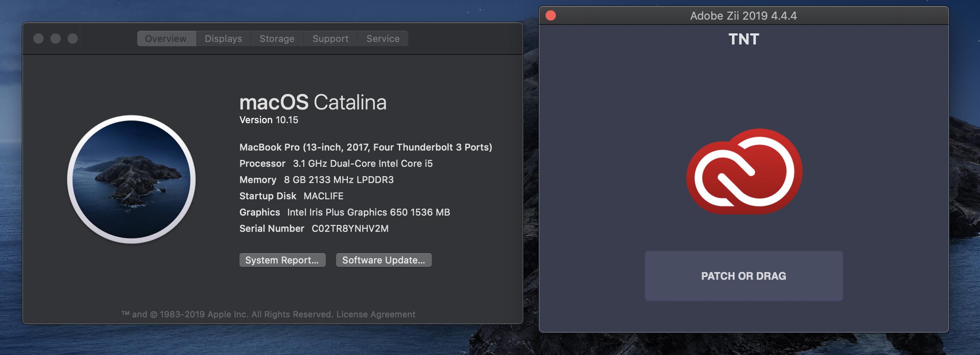The image size is (980, 355).
Task: Click the MacBook Pro model name text
Action: click(x=365, y=147)
